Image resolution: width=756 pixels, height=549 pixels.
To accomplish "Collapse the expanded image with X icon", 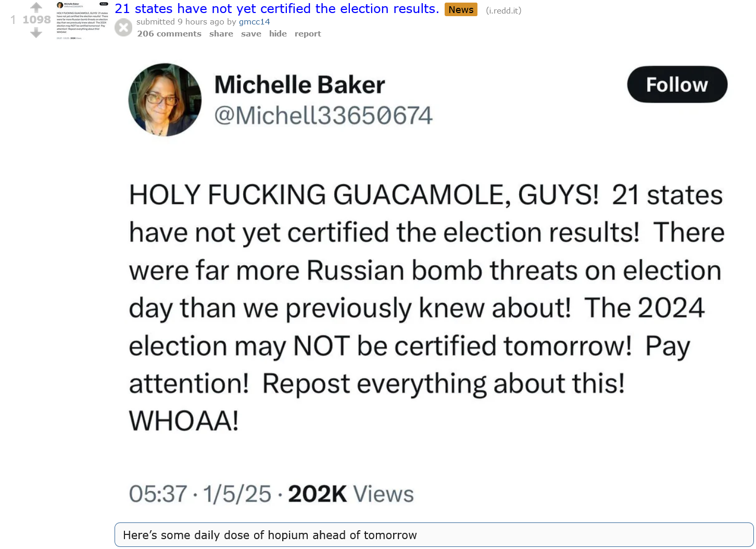I will tap(123, 27).
